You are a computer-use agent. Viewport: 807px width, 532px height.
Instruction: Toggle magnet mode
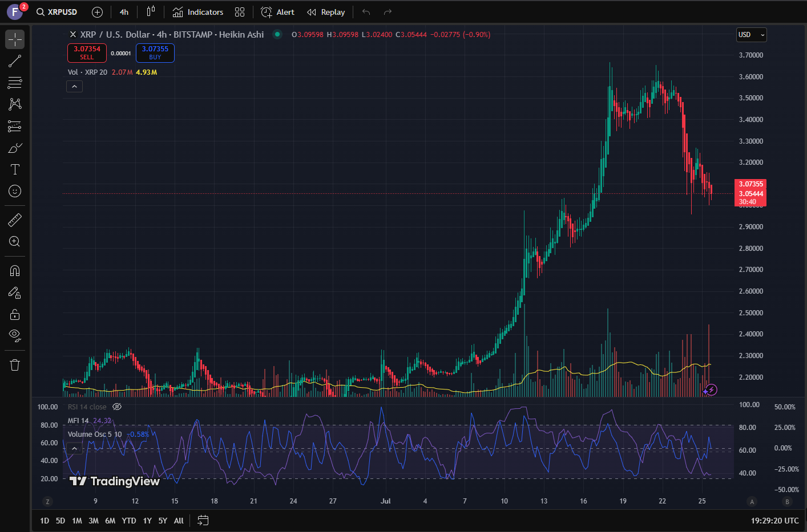(15, 271)
